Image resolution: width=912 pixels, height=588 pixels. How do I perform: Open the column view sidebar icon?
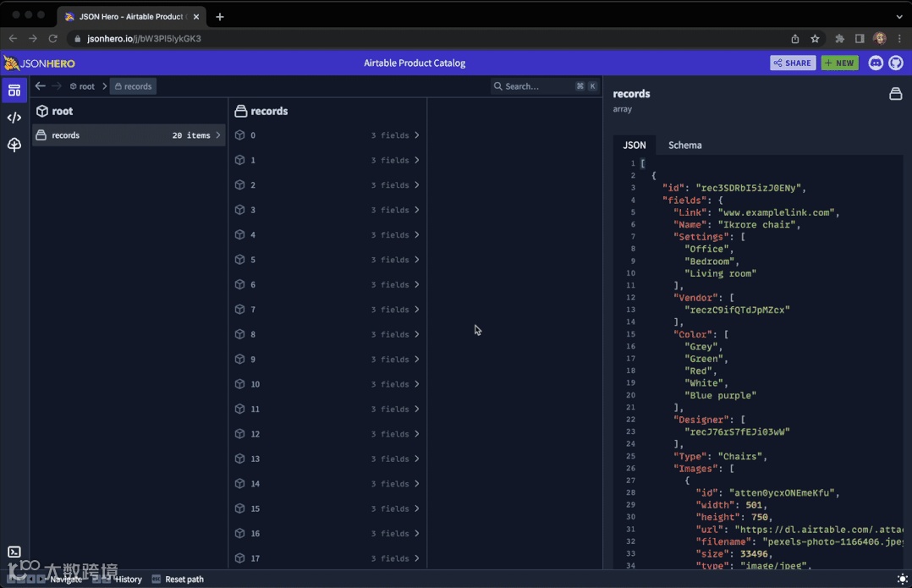pyautogui.click(x=14, y=91)
